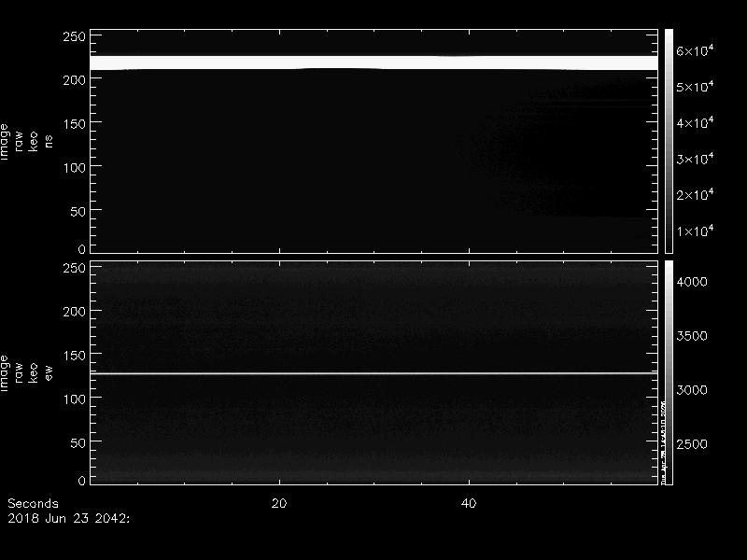The image size is (747, 560).
Task: Select the 4000 colorbar label
Action: click(x=692, y=282)
